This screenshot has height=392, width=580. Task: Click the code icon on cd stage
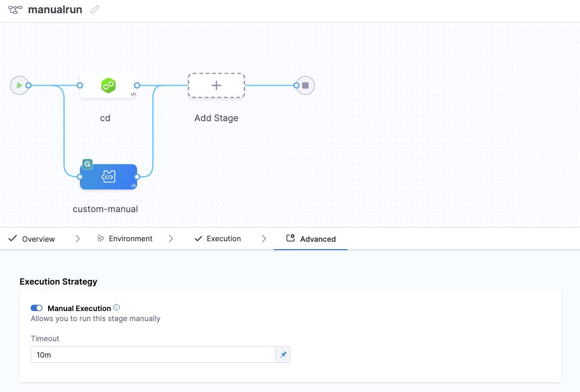click(133, 94)
